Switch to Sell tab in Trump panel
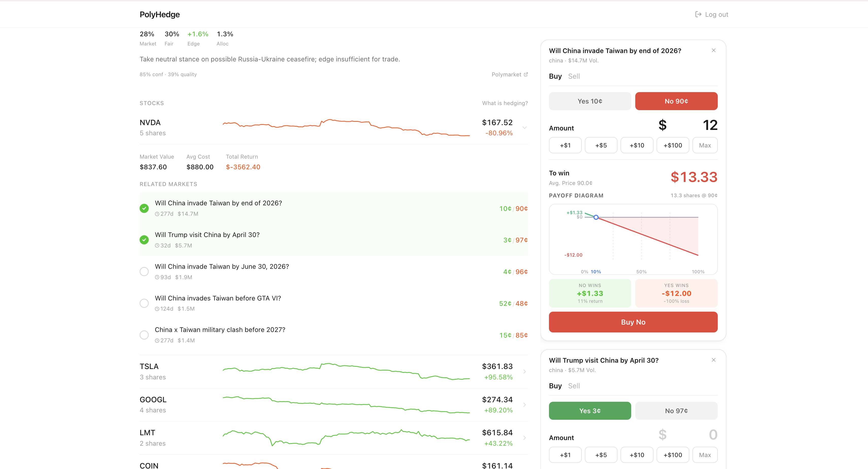 coord(574,386)
